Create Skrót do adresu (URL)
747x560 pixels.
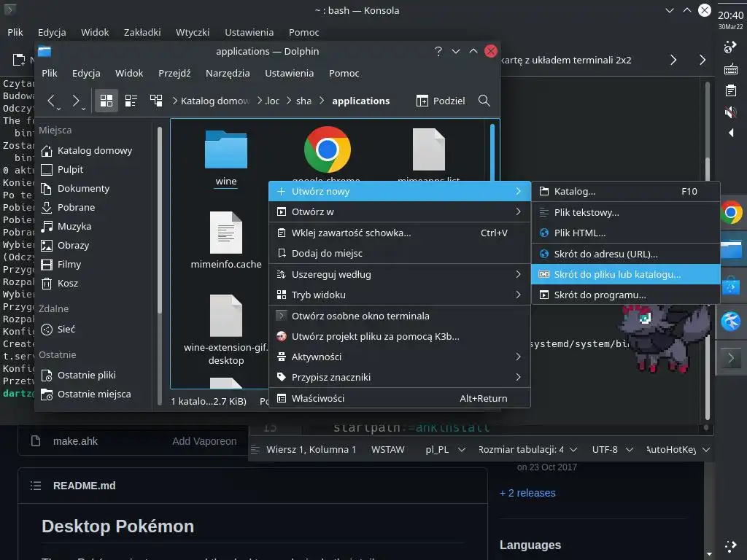[625, 254]
